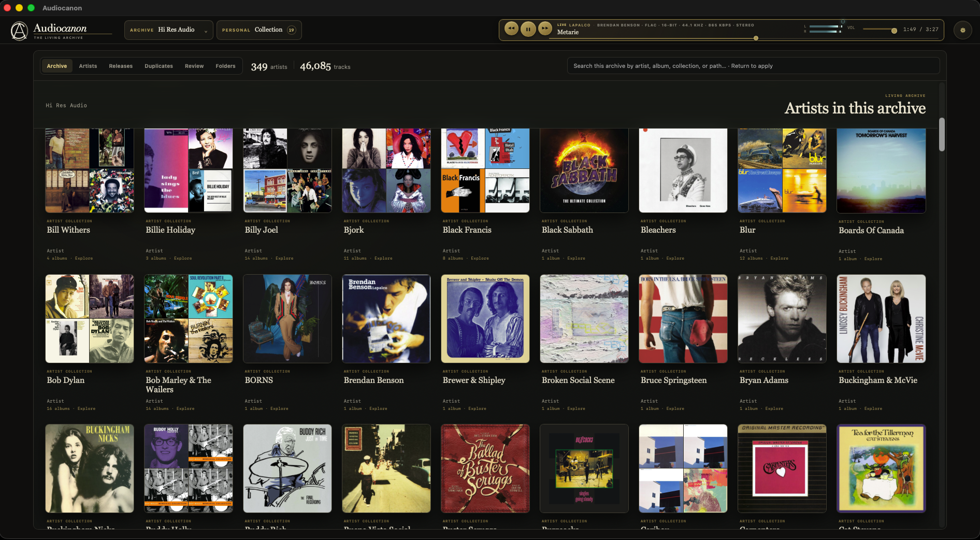Image resolution: width=980 pixels, height=540 pixels.
Task: Click Explore under Black Sabbath
Action: (x=576, y=258)
